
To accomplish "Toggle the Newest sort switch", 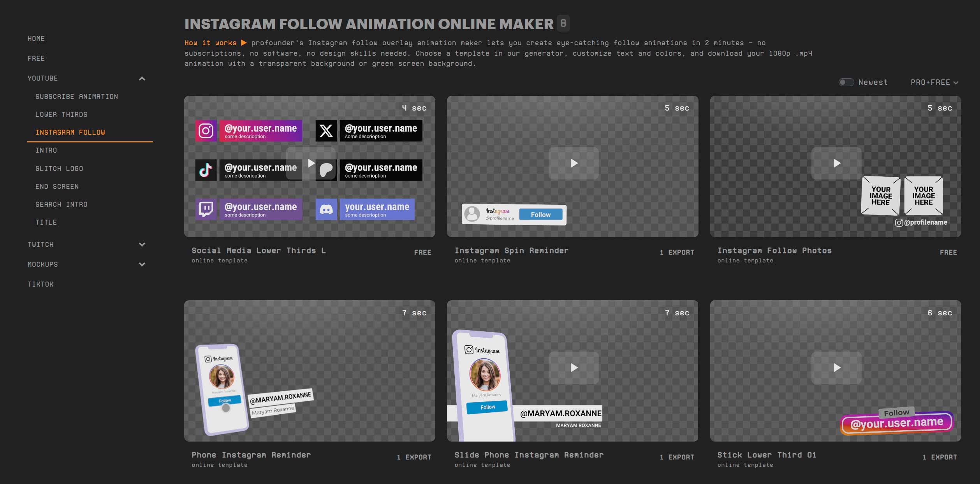I will point(846,82).
